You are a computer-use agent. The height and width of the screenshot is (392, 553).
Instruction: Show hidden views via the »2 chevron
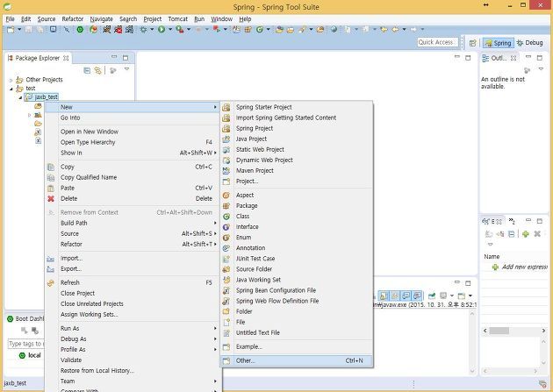[x=512, y=221]
